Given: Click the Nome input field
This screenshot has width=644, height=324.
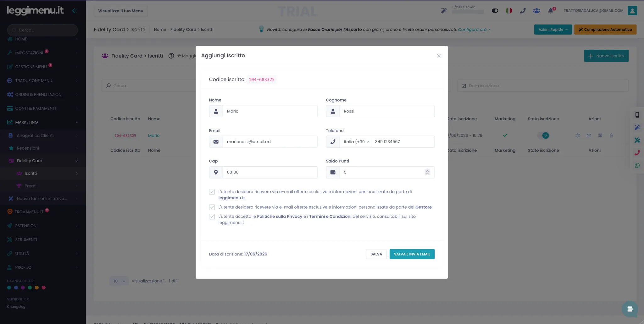Looking at the screenshot, I should pos(270,111).
